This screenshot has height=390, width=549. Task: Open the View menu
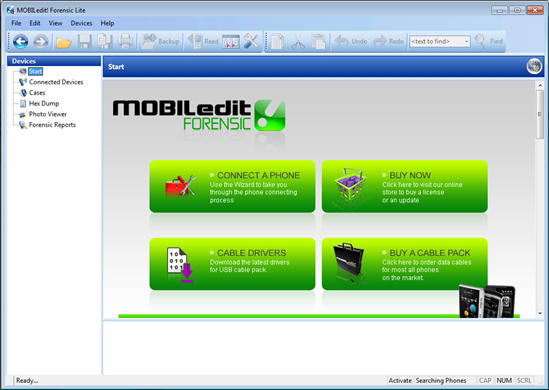pyautogui.click(x=55, y=23)
